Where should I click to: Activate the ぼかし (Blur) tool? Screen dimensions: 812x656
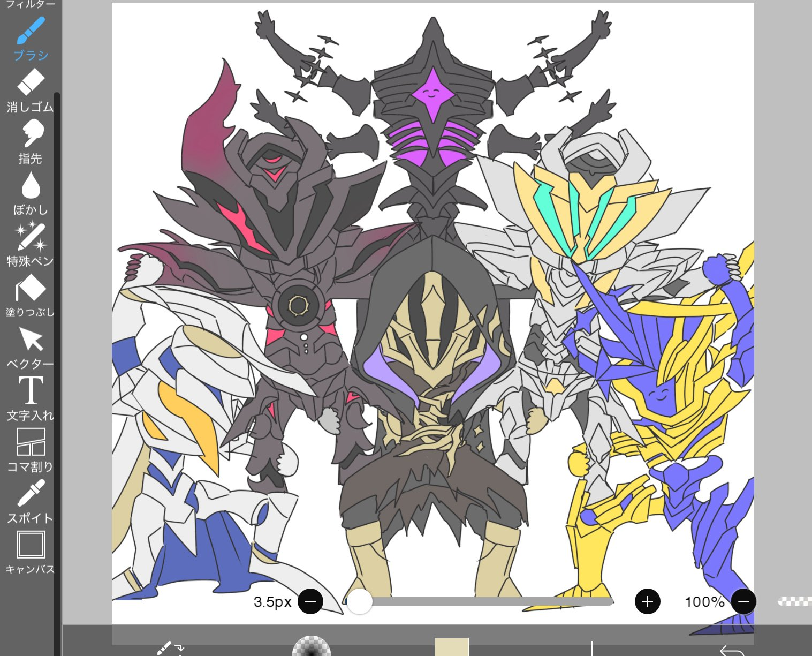[x=31, y=193]
